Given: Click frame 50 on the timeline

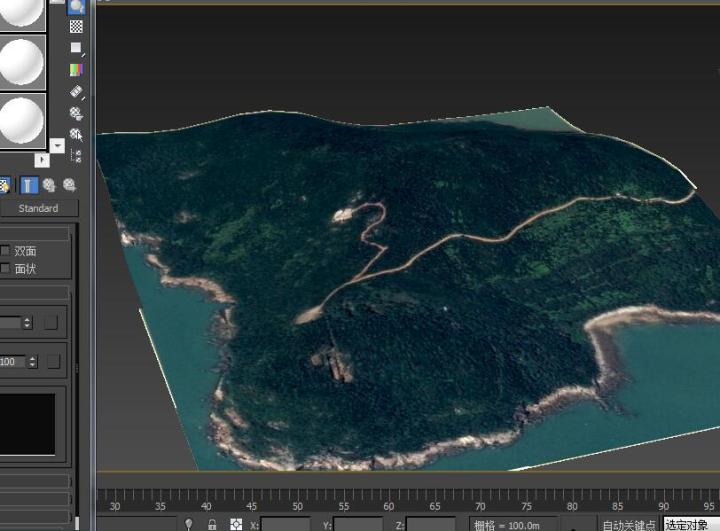Looking at the screenshot, I should [298, 506].
